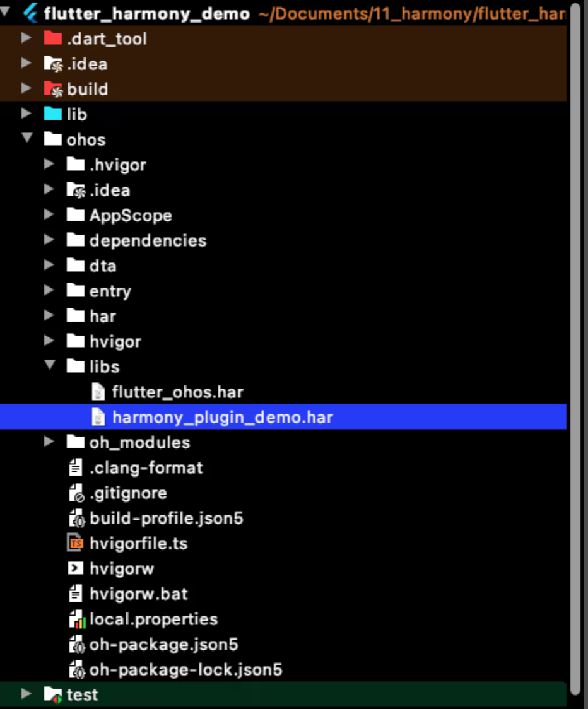
Task: Click the vertical scrollbar of project tree
Action: [575, 348]
